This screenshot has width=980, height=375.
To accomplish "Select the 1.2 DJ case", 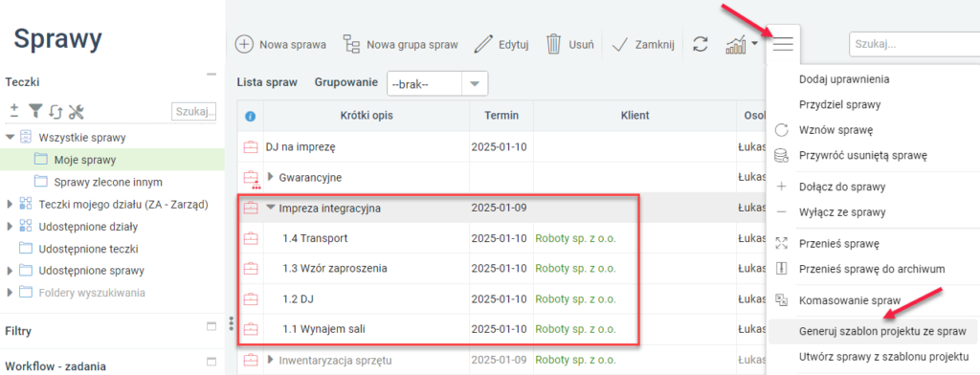I will (298, 299).
